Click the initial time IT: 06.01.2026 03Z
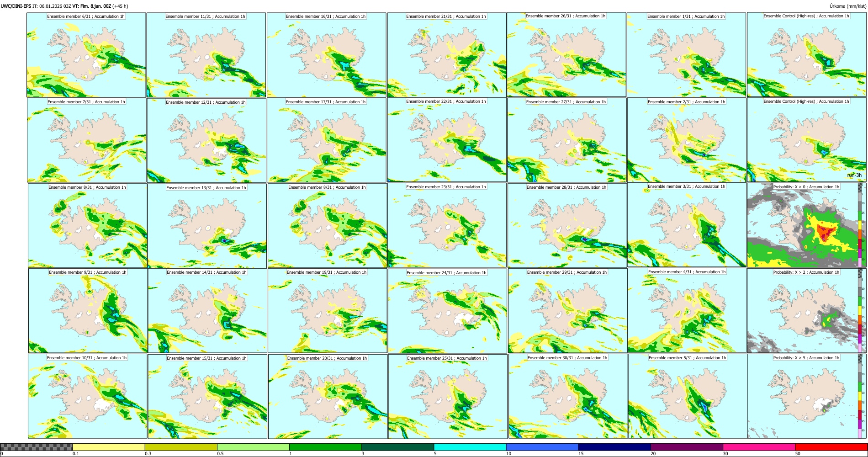 pos(52,6)
